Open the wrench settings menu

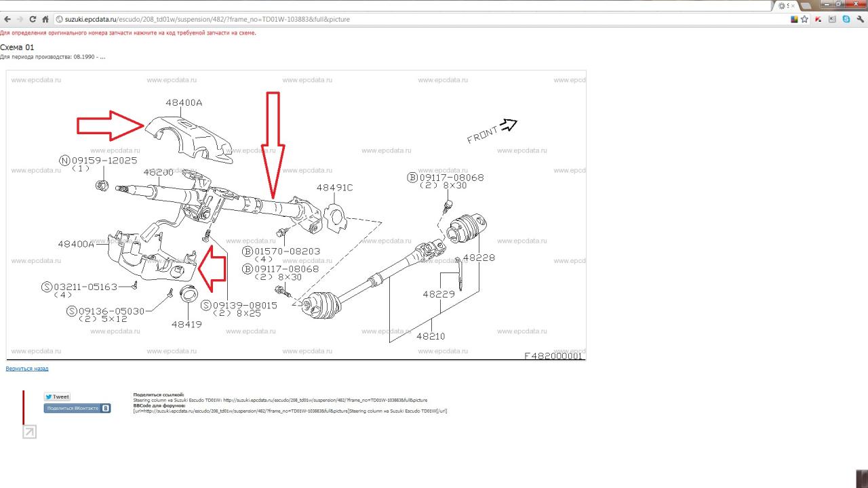click(x=860, y=20)
